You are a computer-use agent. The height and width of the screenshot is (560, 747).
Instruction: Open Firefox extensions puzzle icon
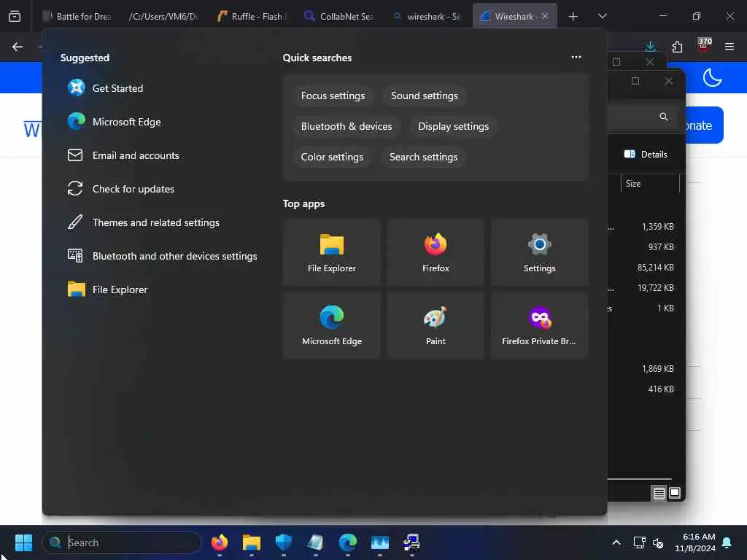click(x=677, y=47)
